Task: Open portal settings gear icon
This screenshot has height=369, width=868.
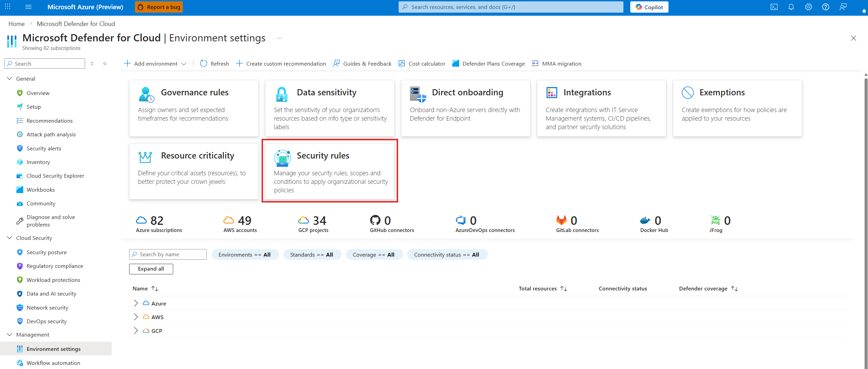Action: click(x=808, y=7)
